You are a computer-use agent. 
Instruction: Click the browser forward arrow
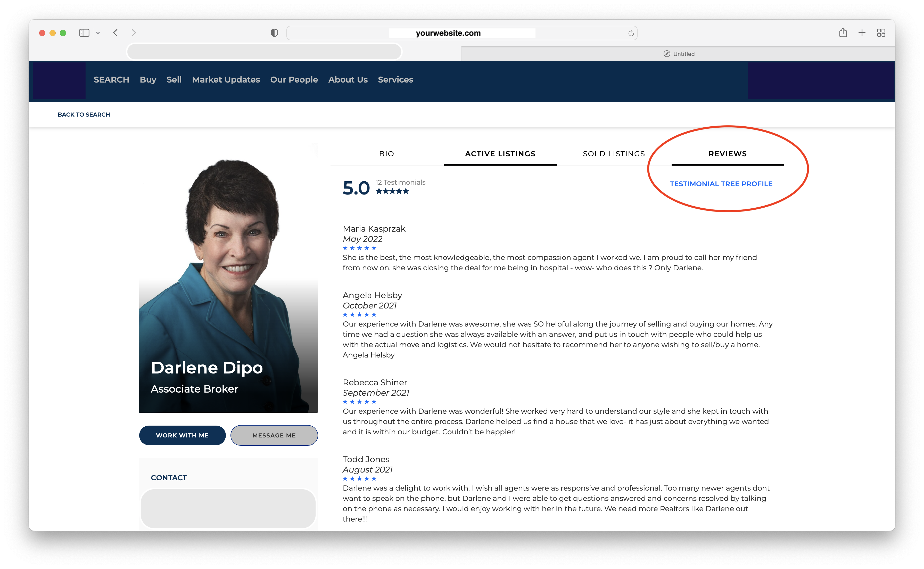(x=134, y=33)
